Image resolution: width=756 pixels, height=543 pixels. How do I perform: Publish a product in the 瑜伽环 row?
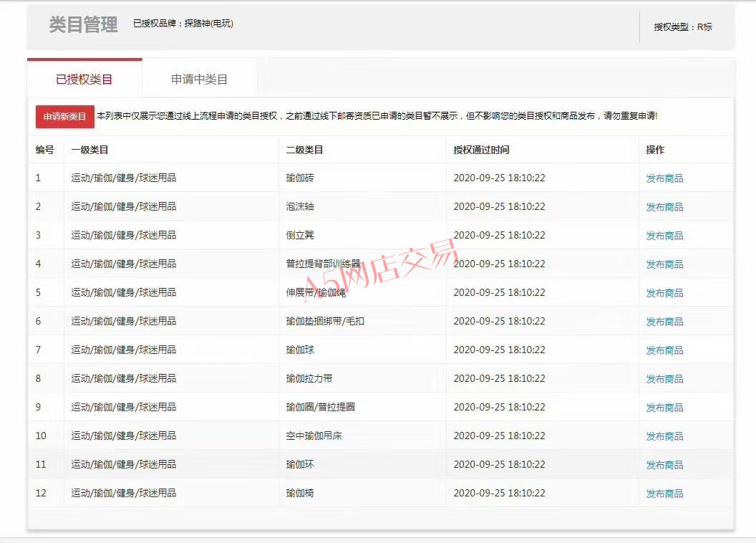coord(664,465)
